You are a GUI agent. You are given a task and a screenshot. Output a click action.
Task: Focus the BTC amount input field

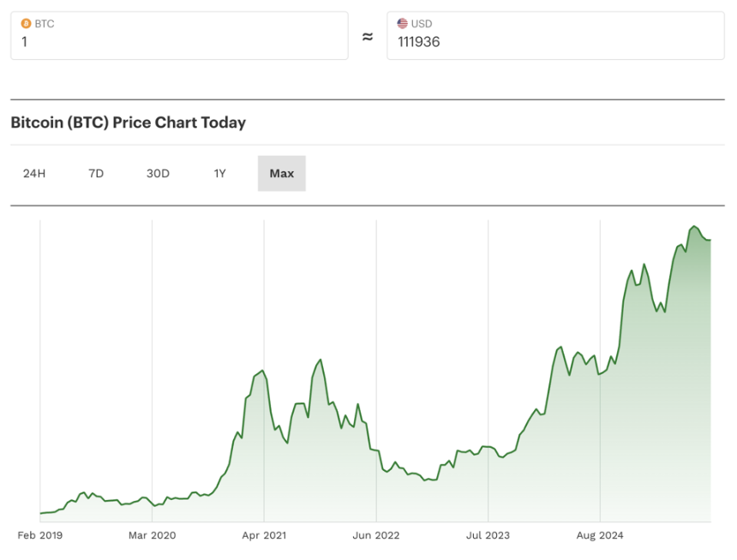[180, 36]
